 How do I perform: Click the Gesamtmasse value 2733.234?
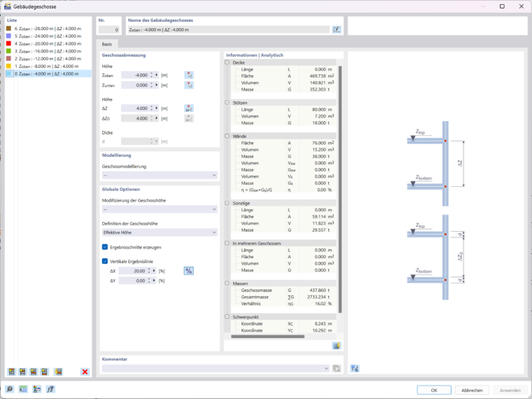pos(317,297)
